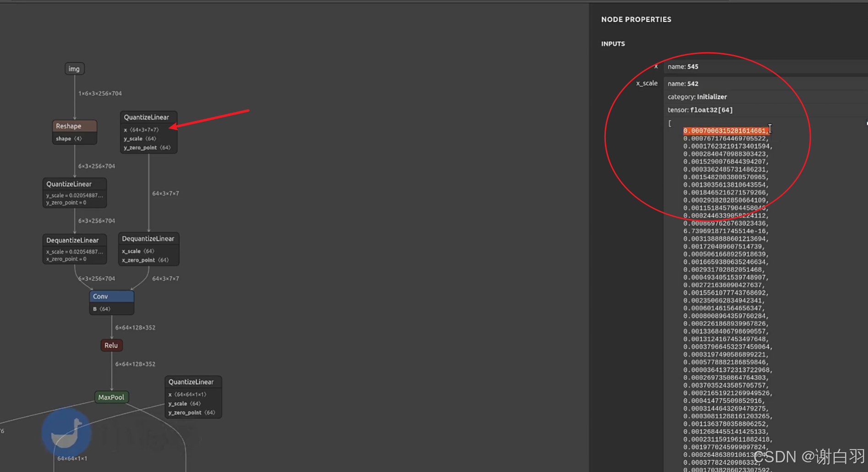The image size is (868, 472).
Task: Click the 64×3×7×7 edge label below the top QuantizeLinear
Action: pyautogui.click(x=166, y=193)
